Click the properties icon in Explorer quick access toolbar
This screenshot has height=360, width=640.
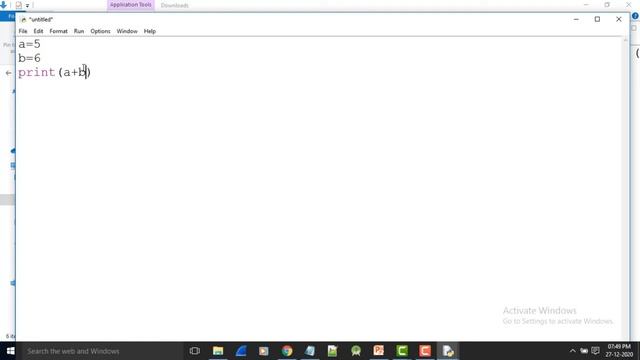pyautogui.click(x=18, y=5)
